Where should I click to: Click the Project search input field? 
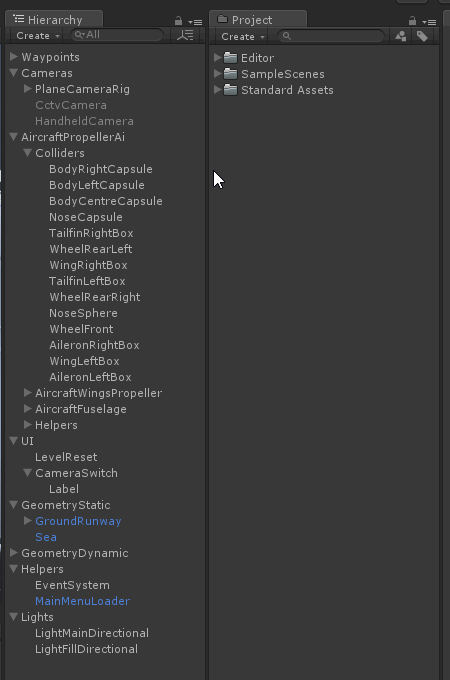tap(331, 36)
